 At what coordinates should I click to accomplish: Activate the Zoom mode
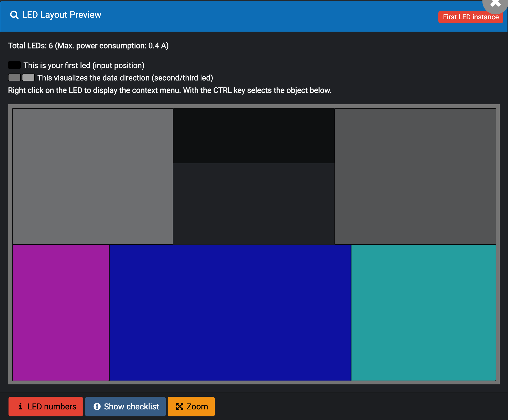tap(191, 406)
